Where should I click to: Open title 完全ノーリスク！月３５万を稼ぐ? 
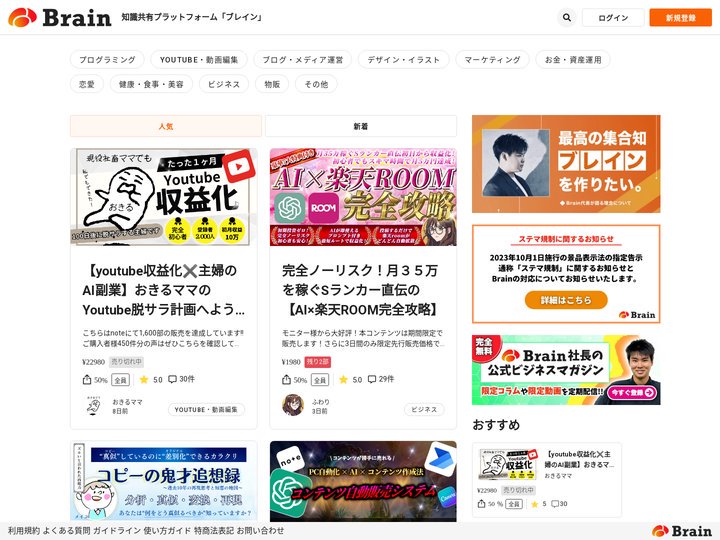(x=360, y=290)
